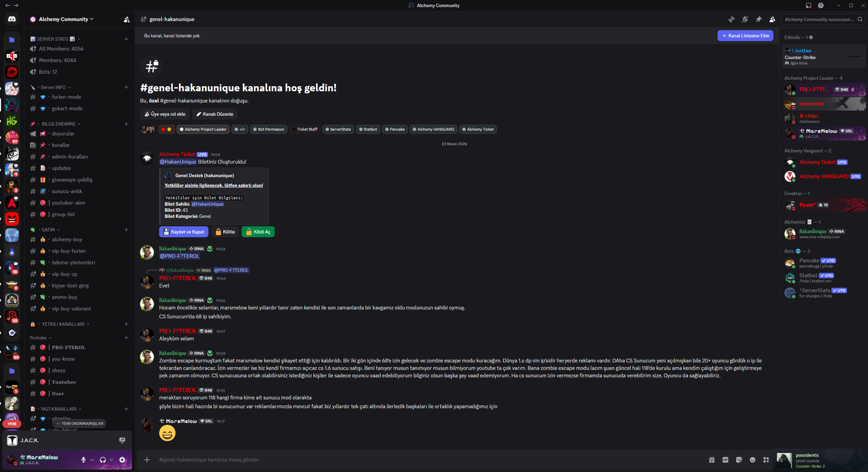Go forward with the right arrow
Viewport: 868px width, 472px height.
[16, 5]
